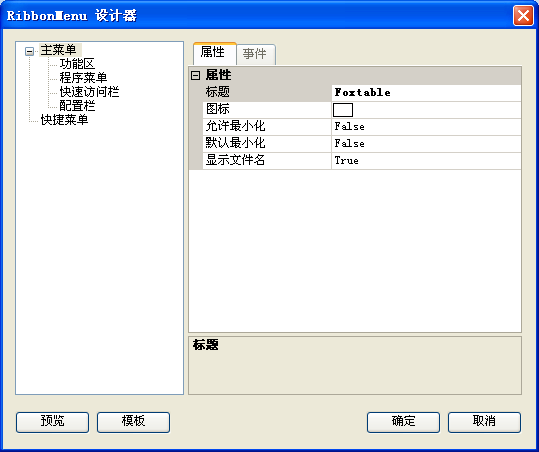Edit the 标题 value field Foxtable
Viewport: 539px width, 452px height.
pyautogui.click(x=426, y=93)
